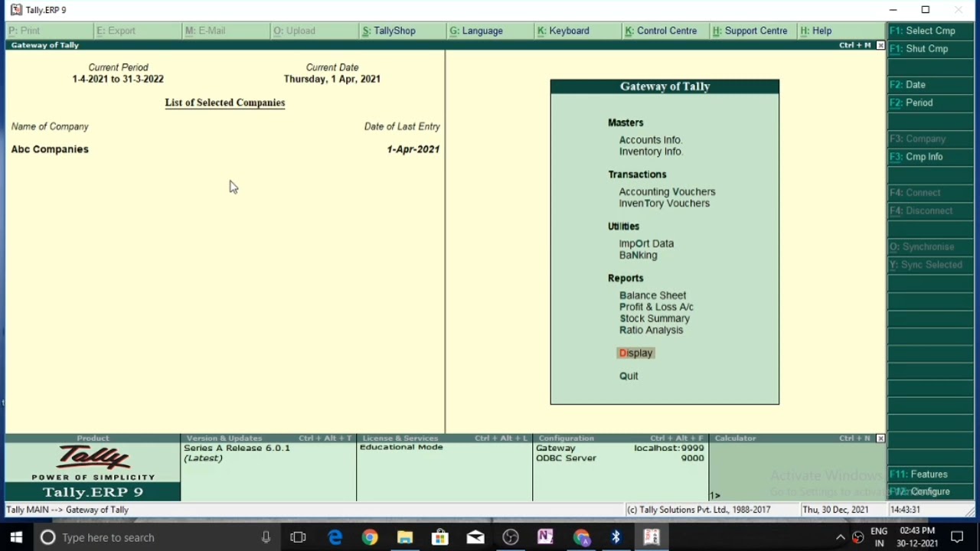Click the Tally.ERP 9 product logo
Viewport: 980px width, 551px height.
[x=93, y=469]
